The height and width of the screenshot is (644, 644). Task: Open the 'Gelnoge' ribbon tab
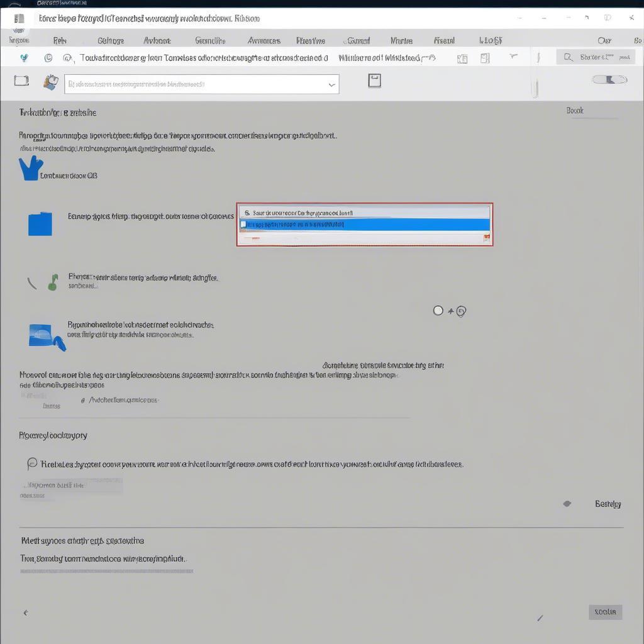(111, 41)
